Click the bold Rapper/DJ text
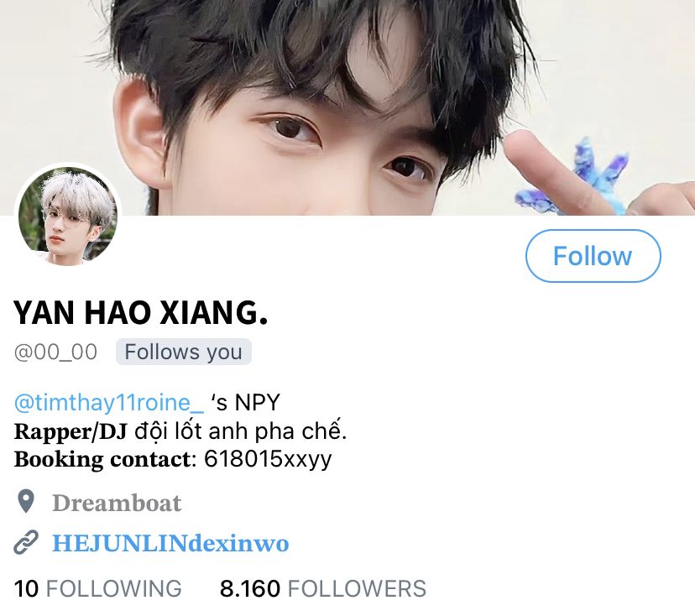 click(71, 431)
